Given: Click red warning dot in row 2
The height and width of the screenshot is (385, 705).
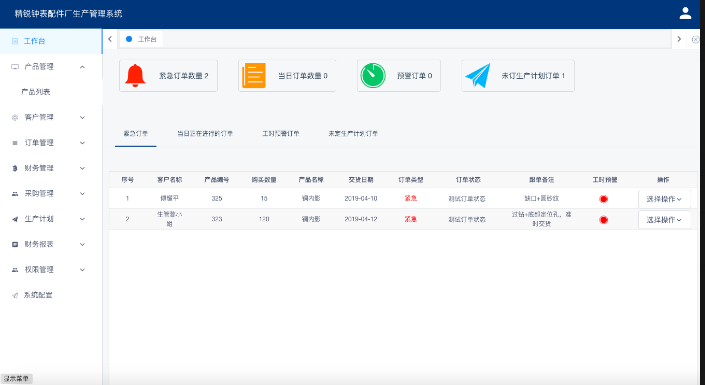Looking at the screenshot, I should tap(603, 220).
